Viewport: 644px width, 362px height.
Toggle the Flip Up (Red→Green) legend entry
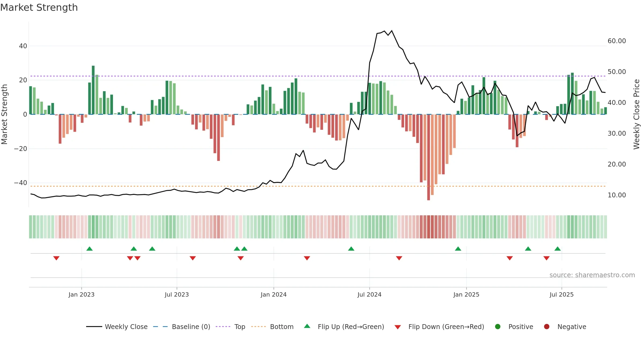click(x=344, y=327)
